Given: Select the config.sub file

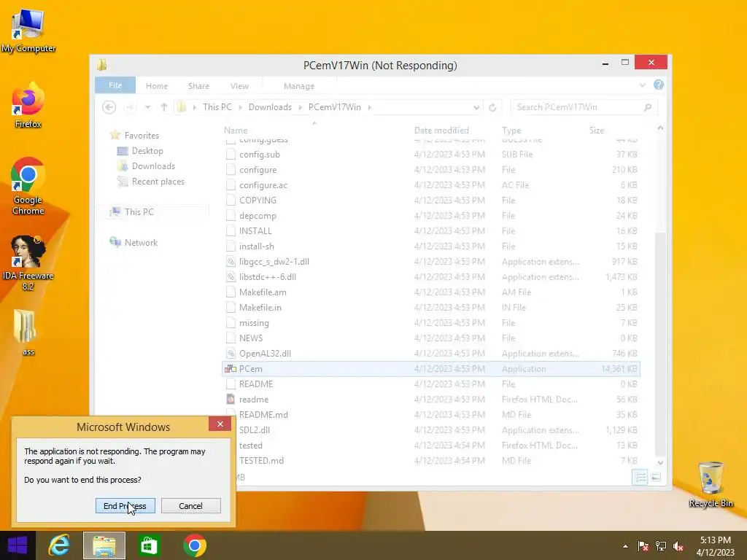Looking at the screenshot, I should click(x=430, y=155).
